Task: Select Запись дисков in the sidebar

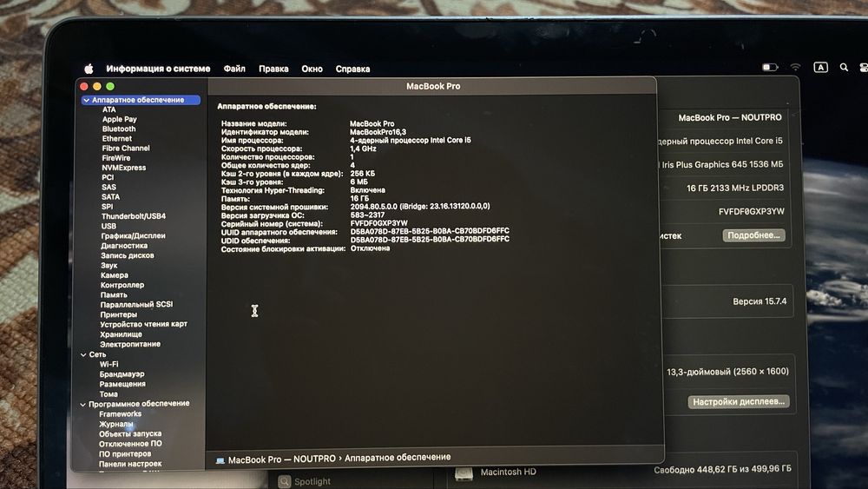Action: pyautogui.click(x=128, y=255)
